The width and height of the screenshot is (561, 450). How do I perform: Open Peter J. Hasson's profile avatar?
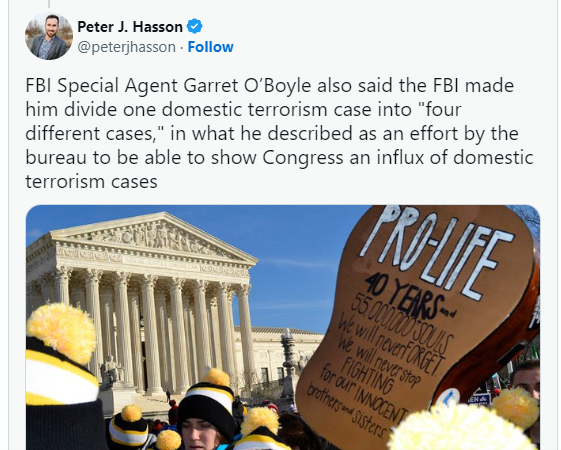[x=49, y=36]
